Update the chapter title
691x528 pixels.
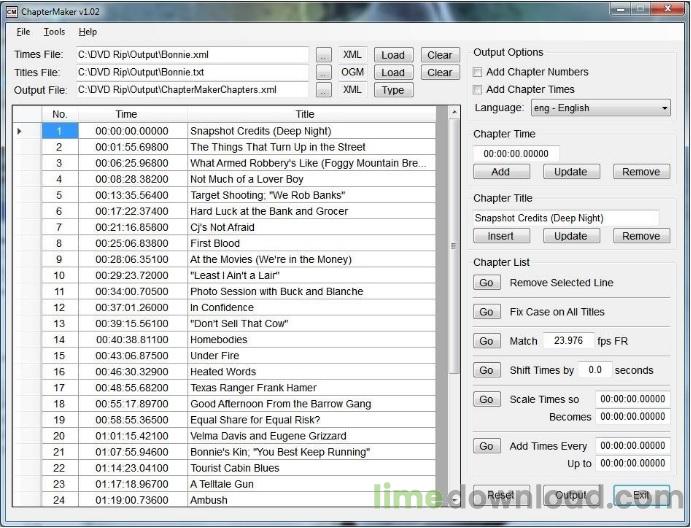coord(571,236)
